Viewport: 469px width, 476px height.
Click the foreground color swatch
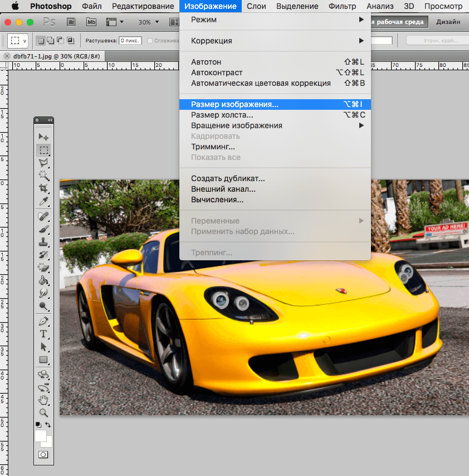(41, 435)
